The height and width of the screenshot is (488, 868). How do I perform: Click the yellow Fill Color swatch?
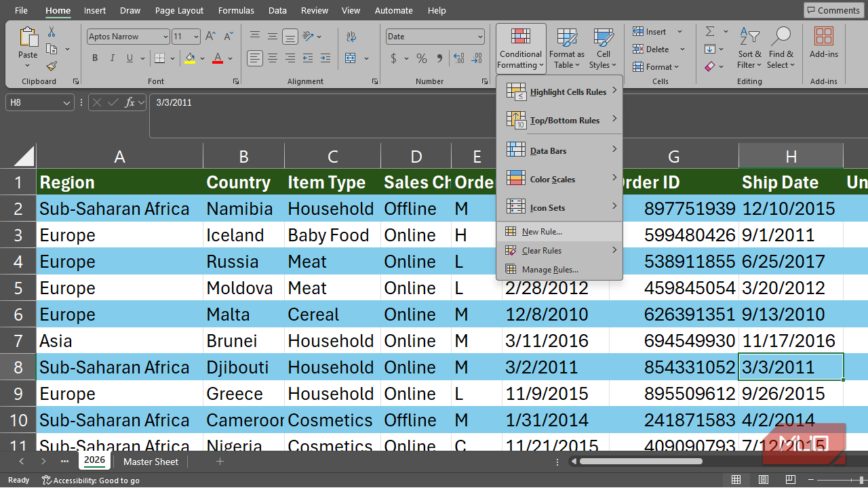coord(190,58)
